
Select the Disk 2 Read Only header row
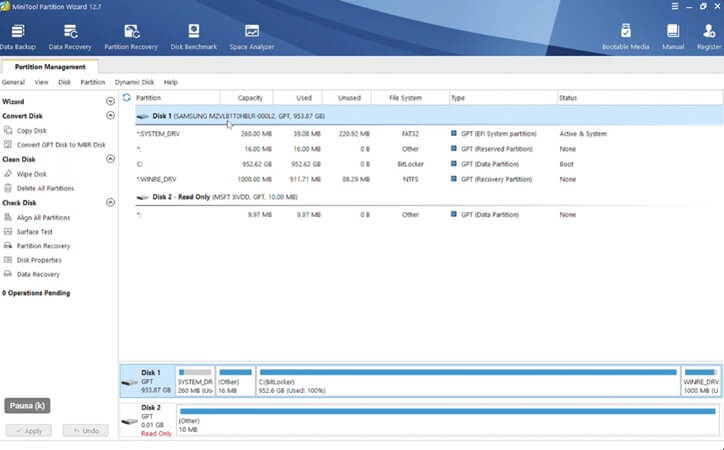(429, 197)
